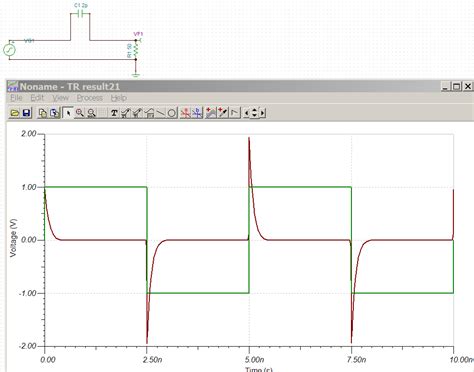Activate the red cursor A icon

(185, 113)
